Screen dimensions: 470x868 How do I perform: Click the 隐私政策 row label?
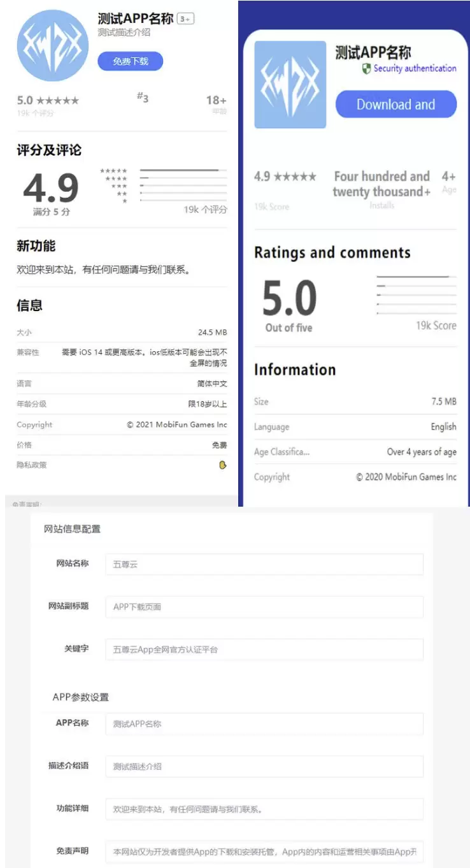coord(32,465)
